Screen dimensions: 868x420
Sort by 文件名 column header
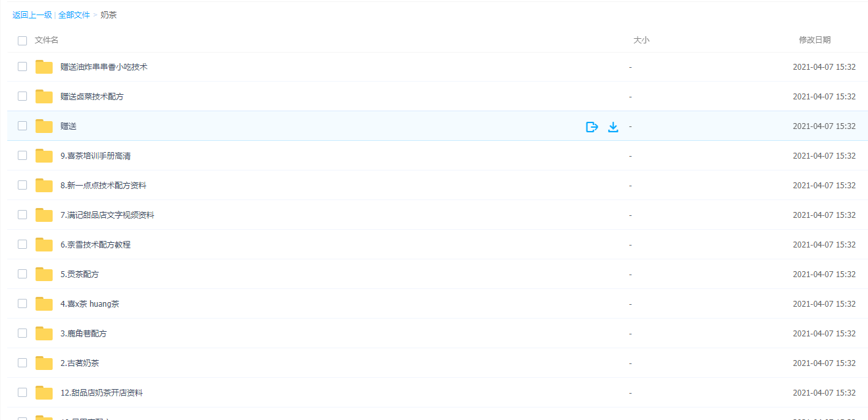point(47,40)
